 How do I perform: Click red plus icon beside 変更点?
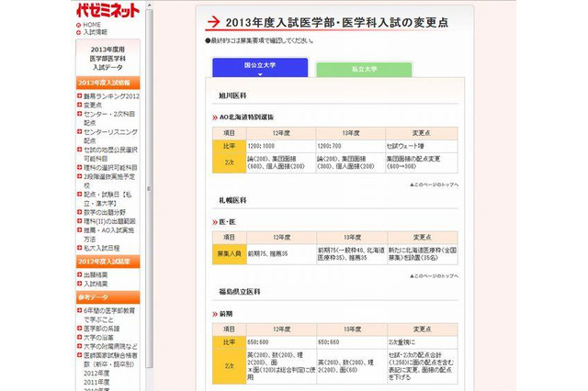click(x=79, y=105)
